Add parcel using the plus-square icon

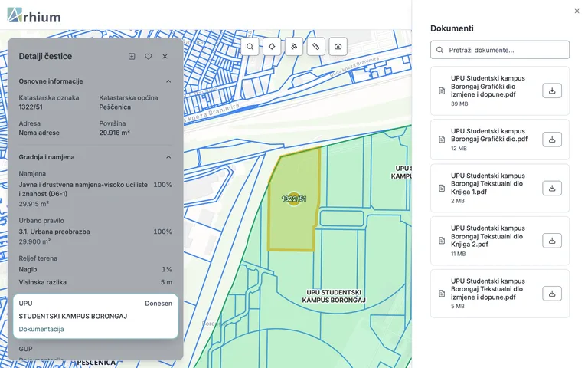tap(132, 56)
